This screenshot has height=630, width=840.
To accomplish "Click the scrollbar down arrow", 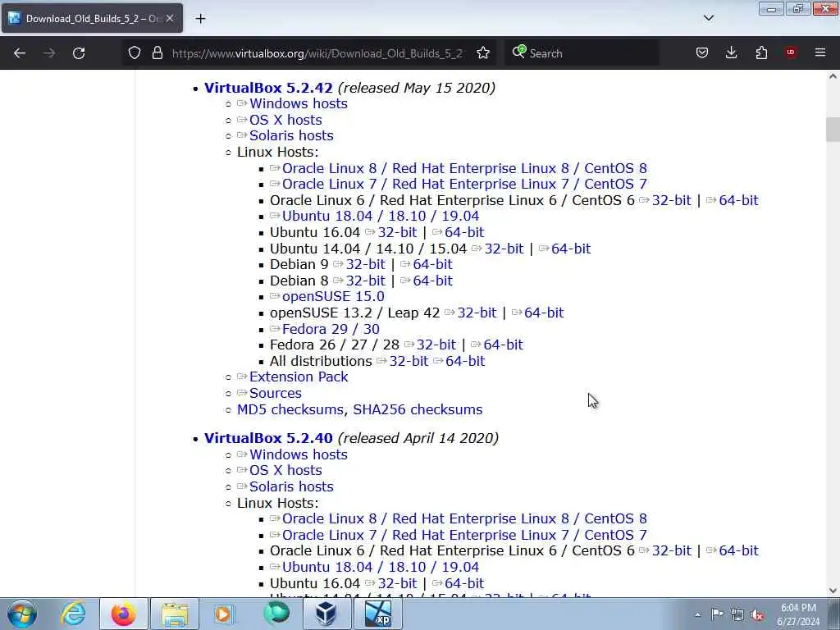I will click(833, 591).
